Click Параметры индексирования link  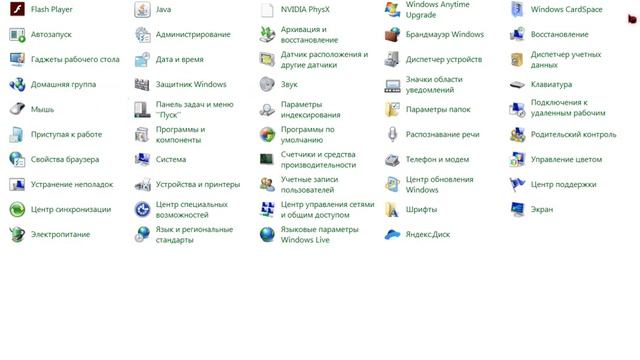tap(310, 109)
